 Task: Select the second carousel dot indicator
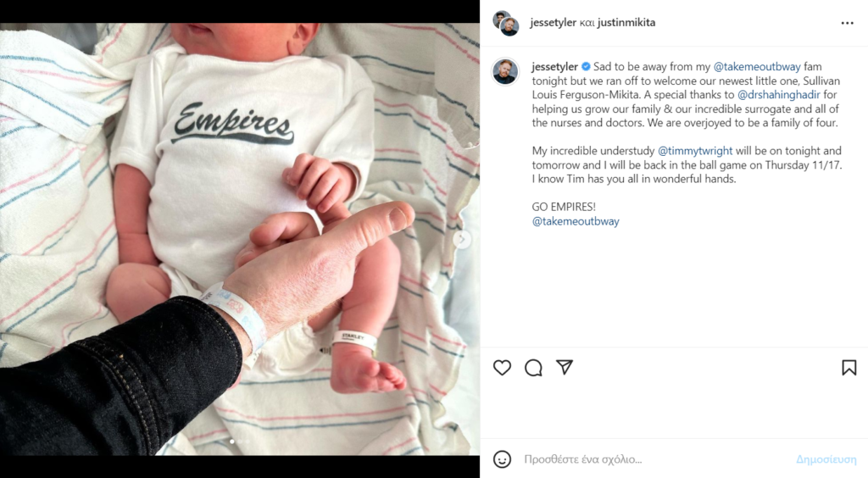pyautogui.click(x=240, y=442)
